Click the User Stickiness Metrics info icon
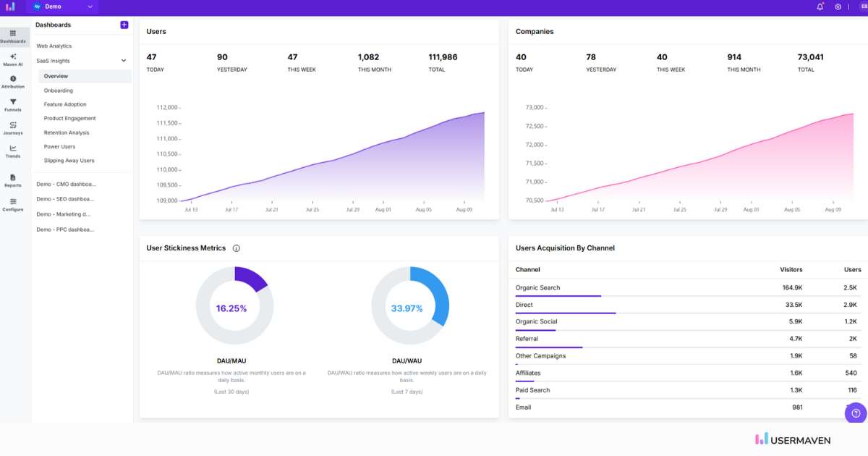868x456 pixels. pyautogui.click(x=237, y=248)
